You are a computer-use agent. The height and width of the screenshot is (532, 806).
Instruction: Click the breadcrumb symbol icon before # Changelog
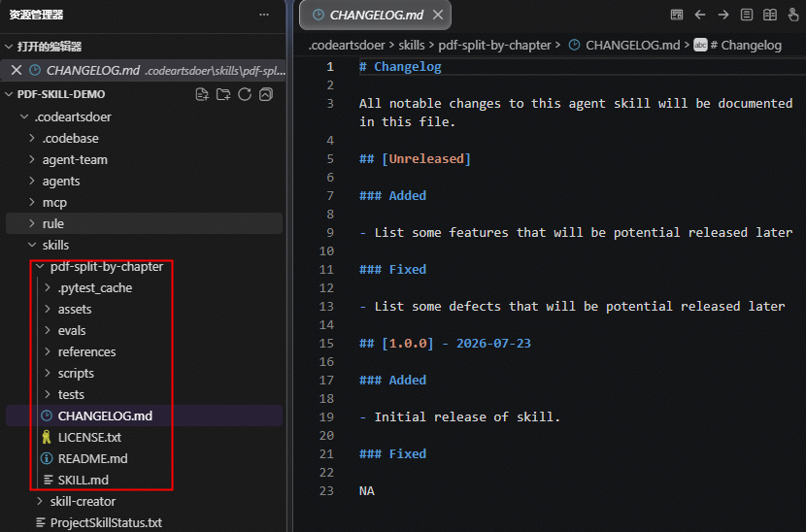700,46
